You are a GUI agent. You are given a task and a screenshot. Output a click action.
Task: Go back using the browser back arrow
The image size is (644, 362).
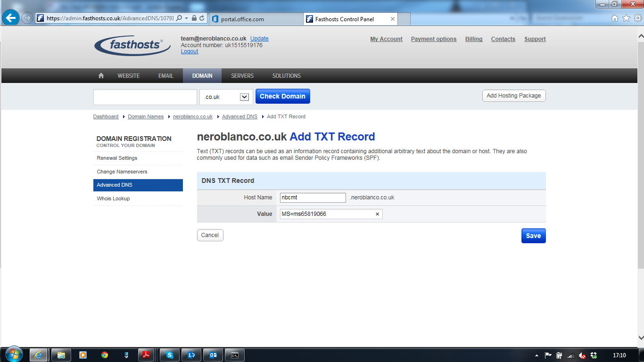pyautogui.click(x=10, y=18)
